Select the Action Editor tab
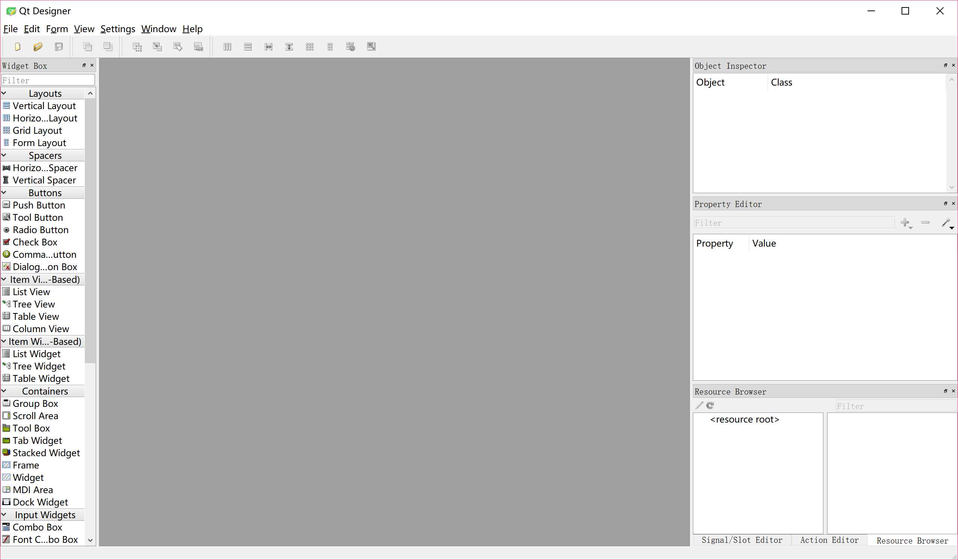Viewport: 958px width, 560px height. (829, 539)
